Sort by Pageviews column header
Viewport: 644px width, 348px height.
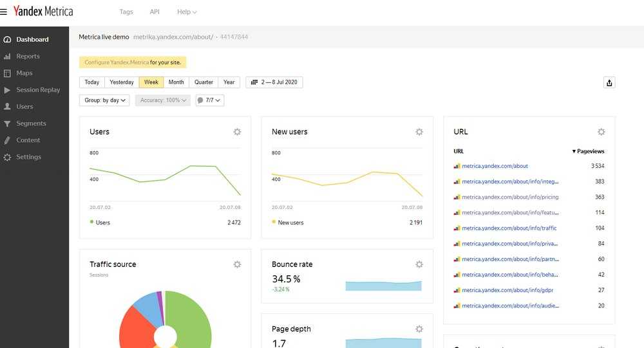tap(588, 151)
